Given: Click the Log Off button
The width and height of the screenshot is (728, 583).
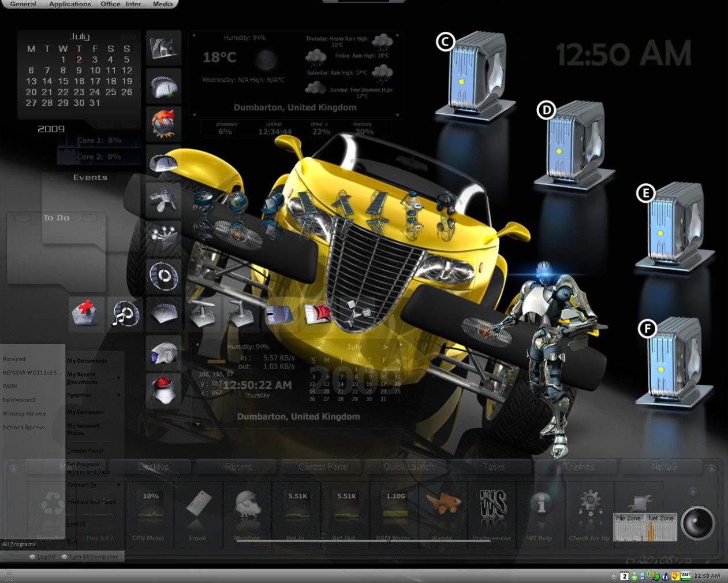Looking at the screenshot, I should (43, 557).
